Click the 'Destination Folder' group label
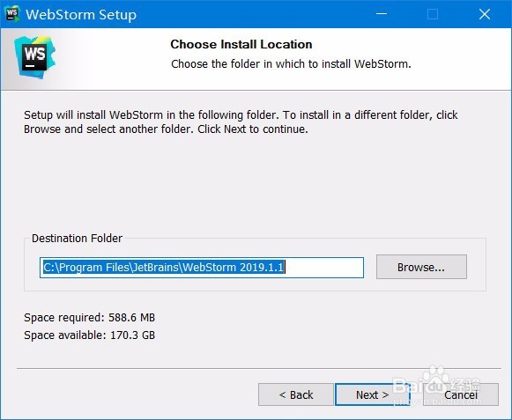The height and width of the screenshot is (420, 512). point(77,239)
